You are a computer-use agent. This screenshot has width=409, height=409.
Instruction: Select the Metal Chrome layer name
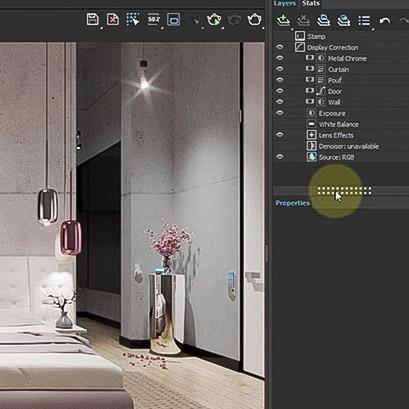click(x=347, y=58)
